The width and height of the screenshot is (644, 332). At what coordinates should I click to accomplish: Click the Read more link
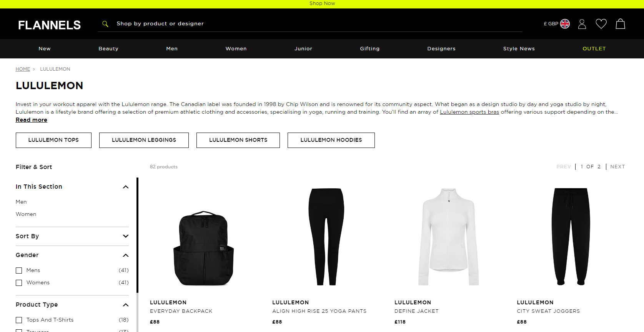(x=32, y=120)
